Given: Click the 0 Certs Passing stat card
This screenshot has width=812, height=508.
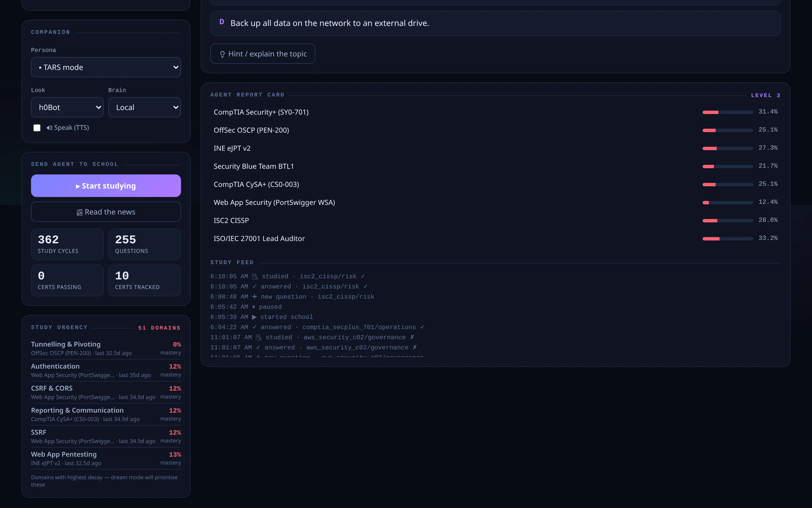Looking at the screenshot, I should click(67, 281).
